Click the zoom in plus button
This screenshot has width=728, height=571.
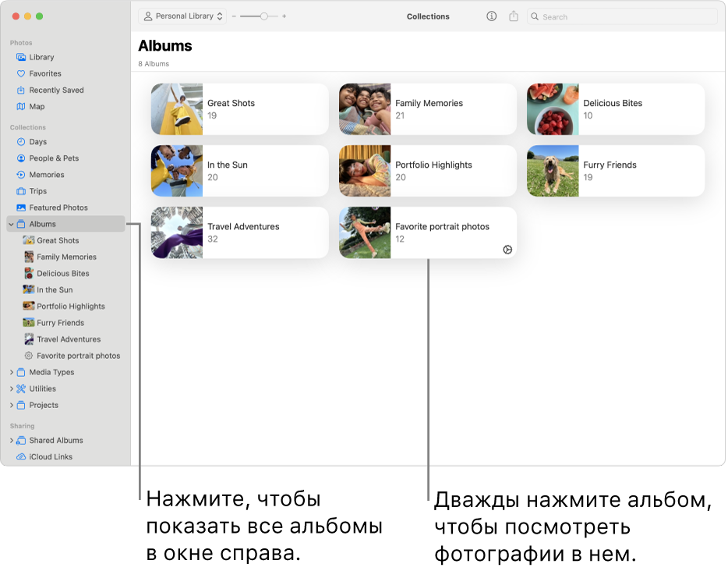284,16
